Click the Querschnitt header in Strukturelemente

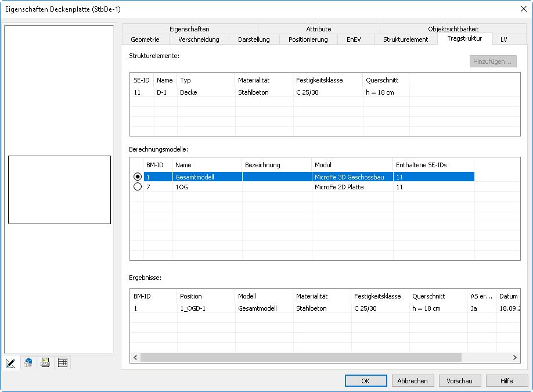(x=386, y=80)
